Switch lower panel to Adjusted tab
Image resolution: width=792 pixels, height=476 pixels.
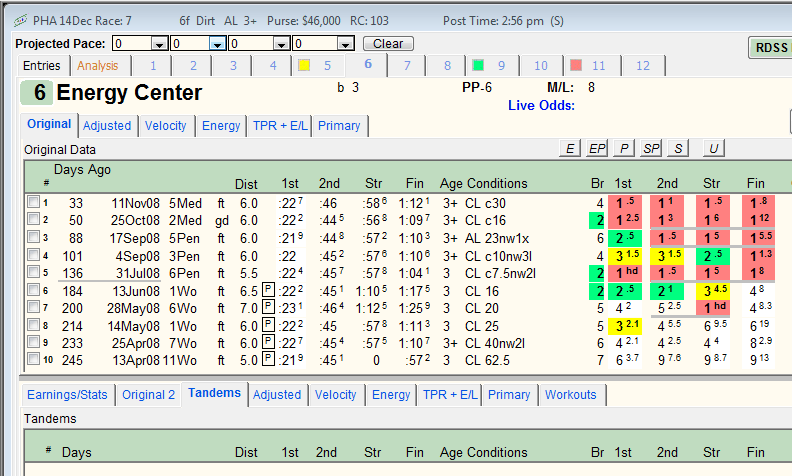[x=277, y=395]
